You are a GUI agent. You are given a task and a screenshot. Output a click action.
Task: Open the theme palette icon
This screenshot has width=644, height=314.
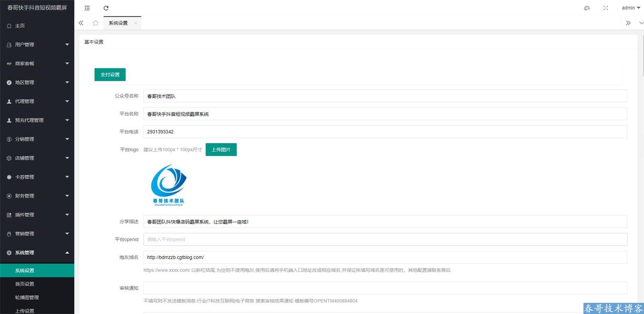[x=587, y=8]
